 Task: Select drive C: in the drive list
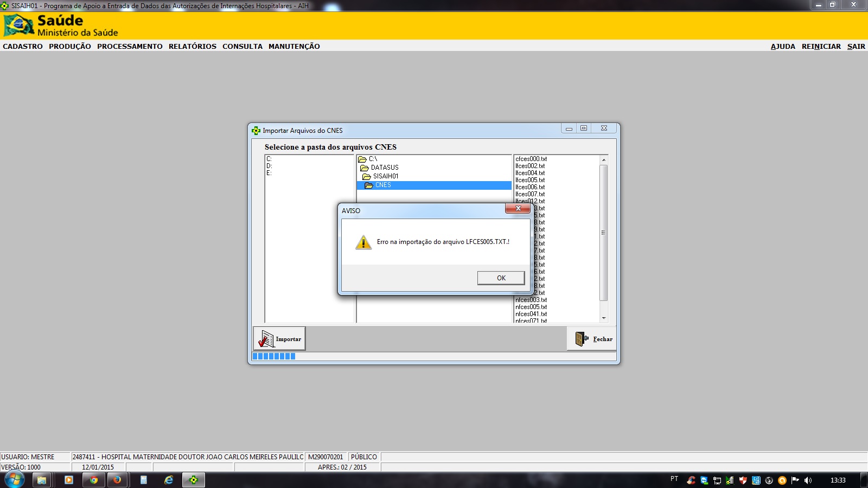269,159
